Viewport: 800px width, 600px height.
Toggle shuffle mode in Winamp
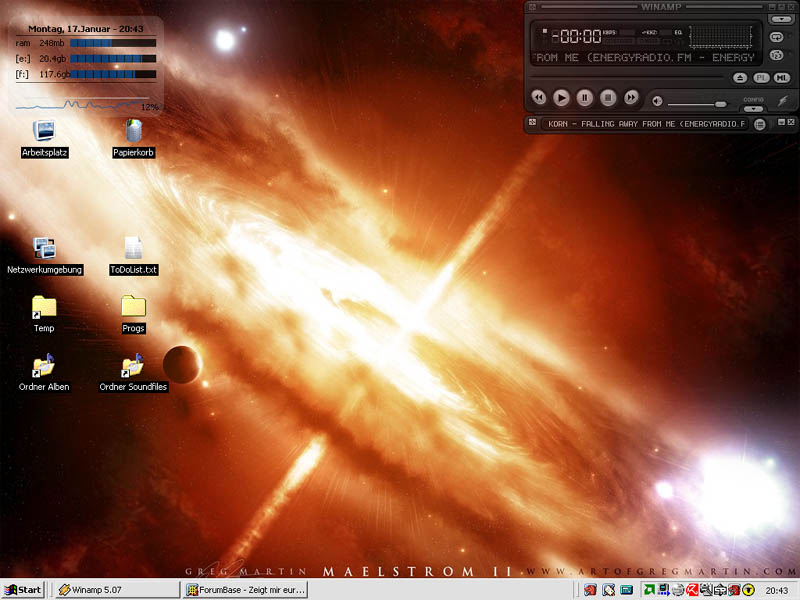pos(777,55)
